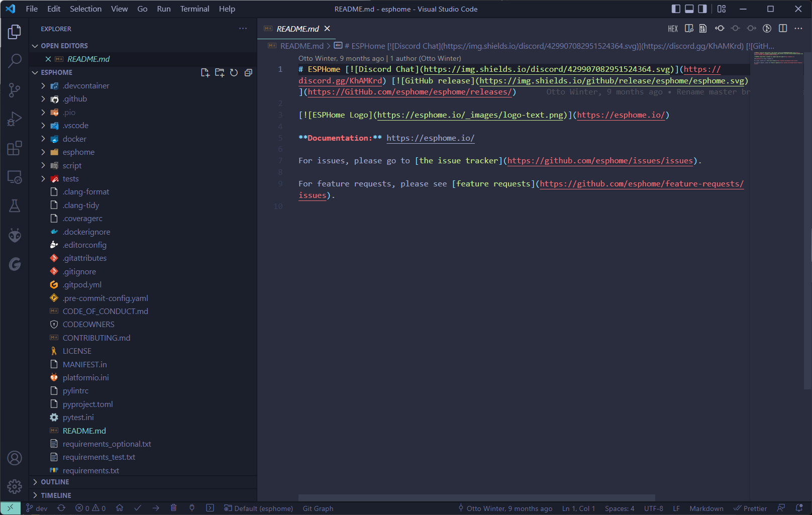812x515 pixels.
Task: Open platformio.ini in the explorer
Action: tap(143, 378)
